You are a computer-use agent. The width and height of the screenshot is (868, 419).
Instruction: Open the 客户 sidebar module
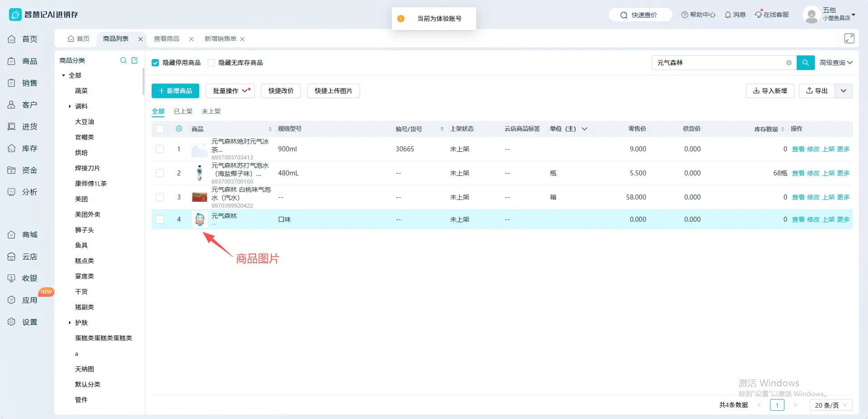(23, 105)
